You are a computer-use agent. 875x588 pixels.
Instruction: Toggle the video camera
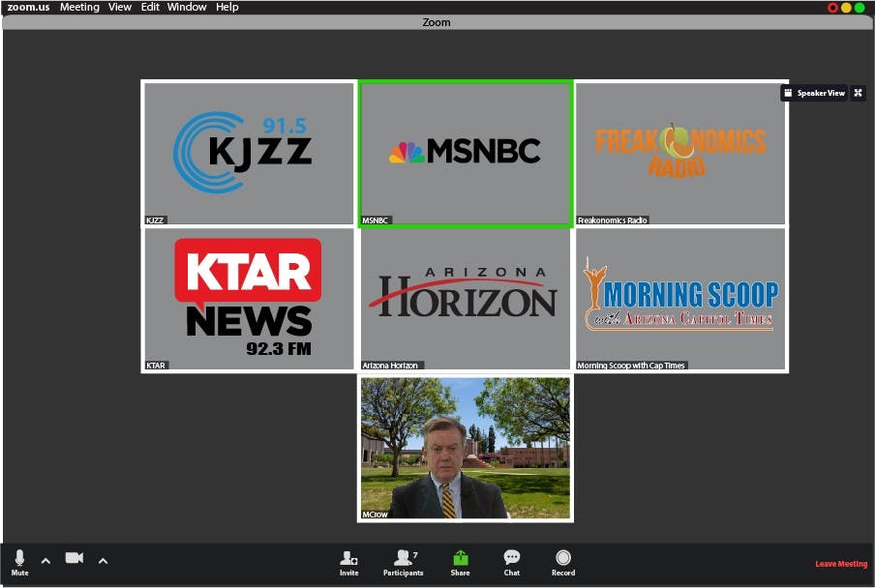click(x=74, y=558)
